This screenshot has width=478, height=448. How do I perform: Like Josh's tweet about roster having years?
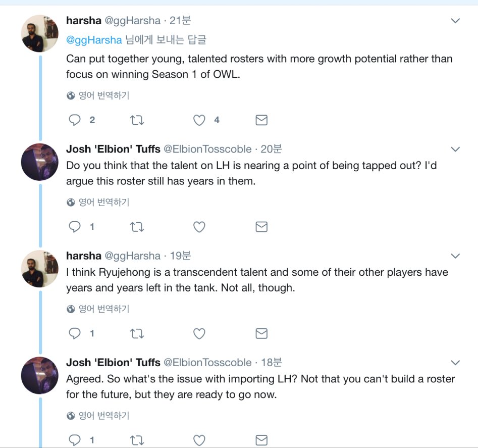click(x=199, y=227)
